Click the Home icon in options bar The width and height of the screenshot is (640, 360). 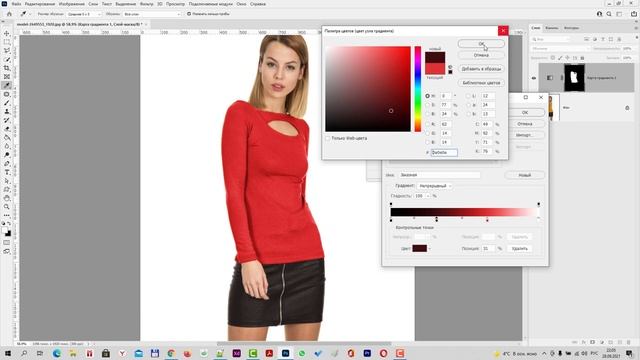click(9, 14)
